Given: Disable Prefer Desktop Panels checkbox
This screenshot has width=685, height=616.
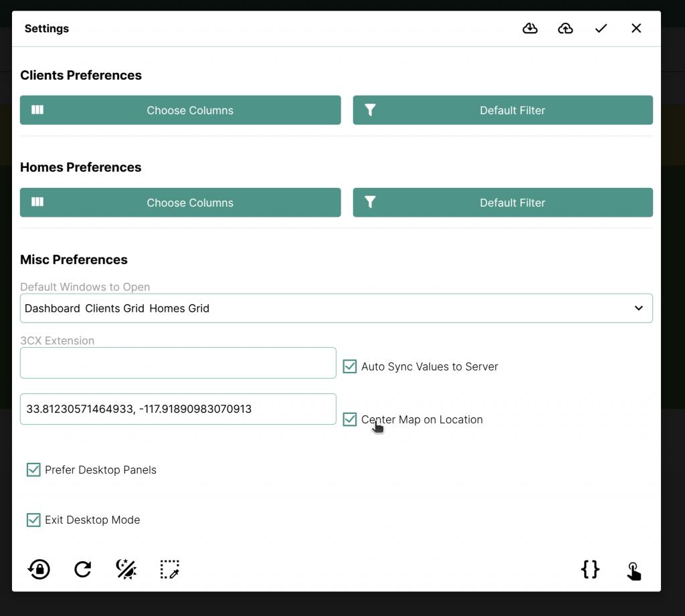Looking at the screenshot, I should tap(33, 470).
